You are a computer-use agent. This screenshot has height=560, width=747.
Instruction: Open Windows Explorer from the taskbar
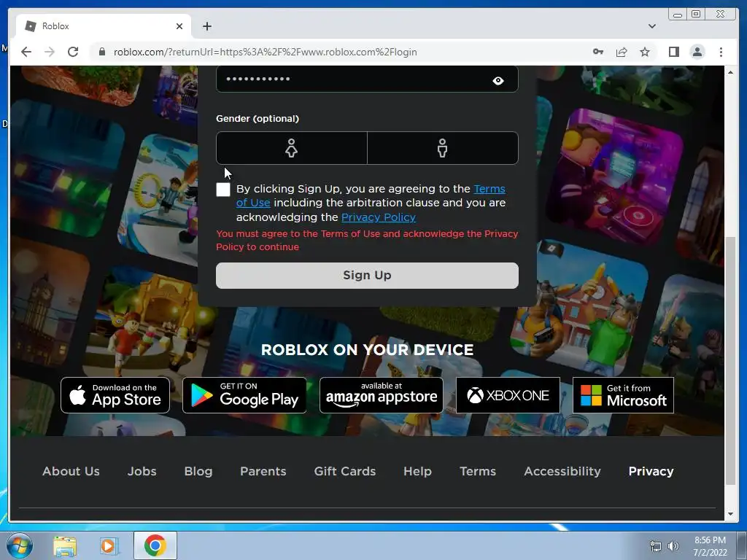click(x=65, y=545)
